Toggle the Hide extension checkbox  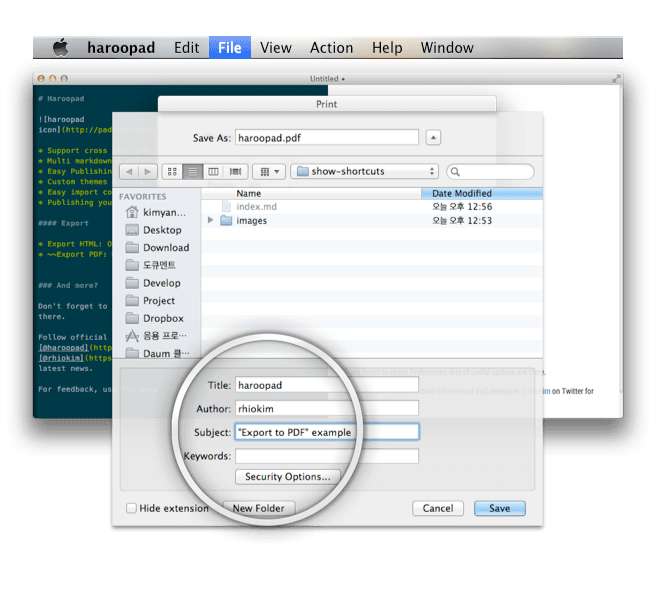pos(131,508)
